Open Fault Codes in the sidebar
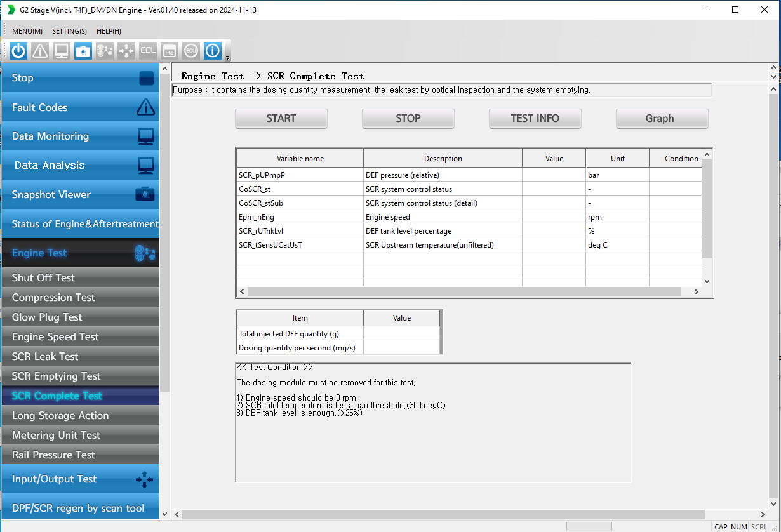 click(x=80, y=108)
